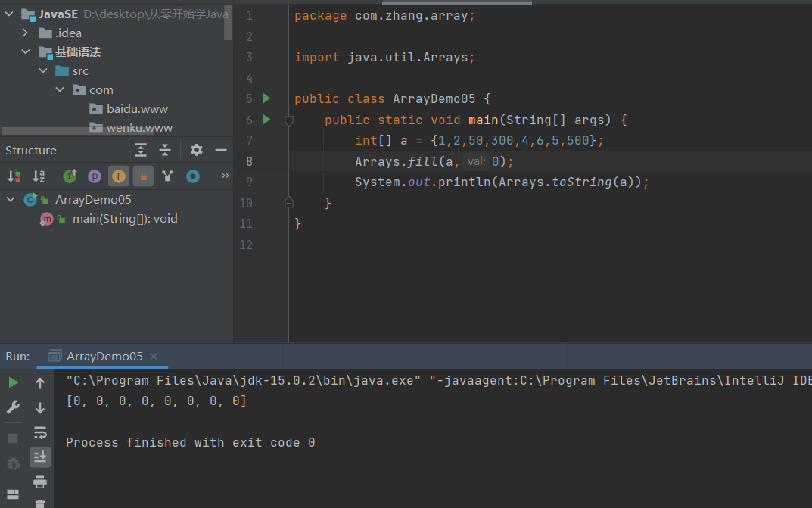The width and height of the screenshot is (812, 508).
Task: Hide the Structure panel with minus icon
Action: [x=221, y=150]
